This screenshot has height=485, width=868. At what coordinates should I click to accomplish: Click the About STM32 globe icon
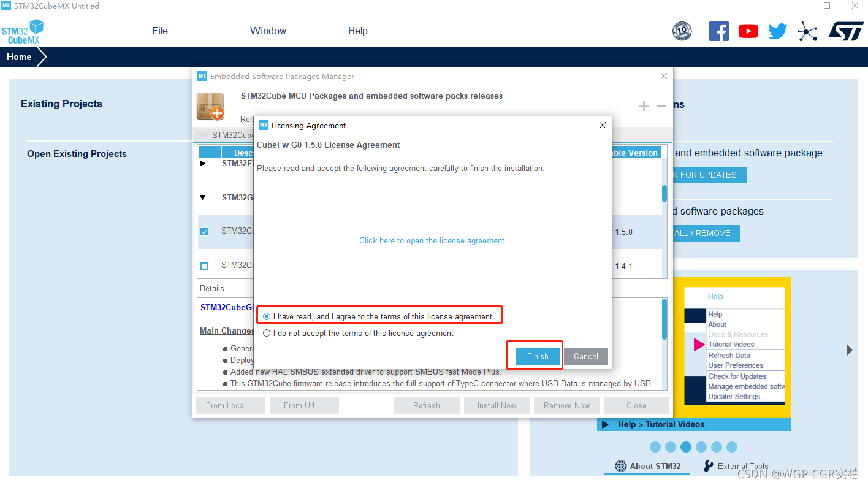[621, 466]
